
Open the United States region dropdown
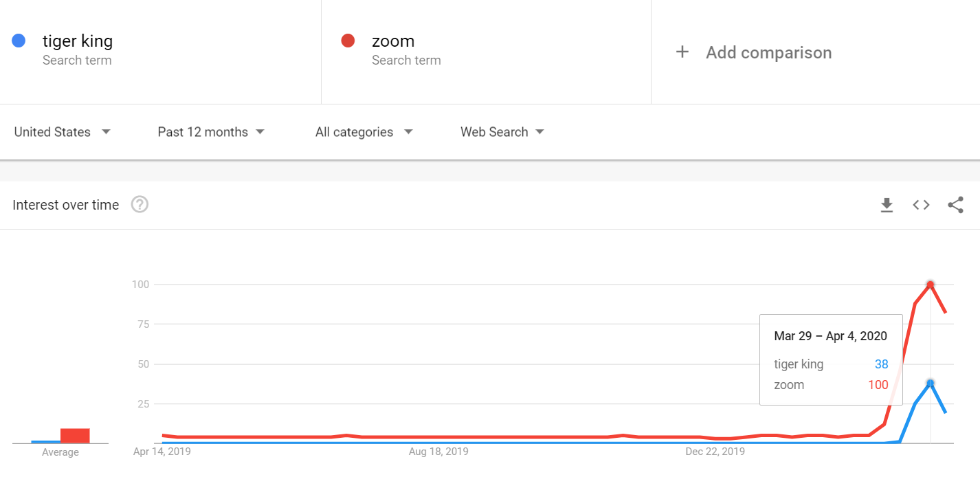[x=62, y=132]
